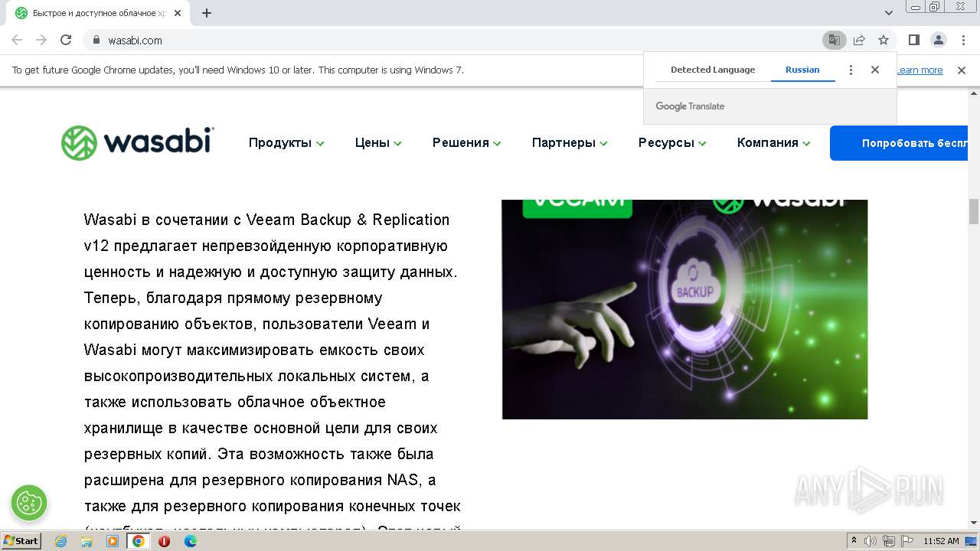Image resolution: width=980 pixels, height=551 pixels.
Task: Close the current Wasabi tab
Action: click(178, 13)
